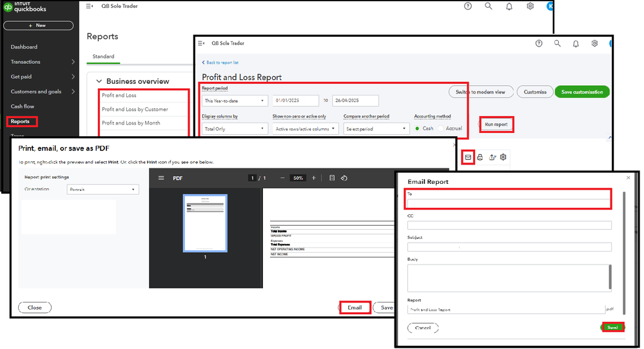Open the Select period comparison dropdown

tap(376, 128)
